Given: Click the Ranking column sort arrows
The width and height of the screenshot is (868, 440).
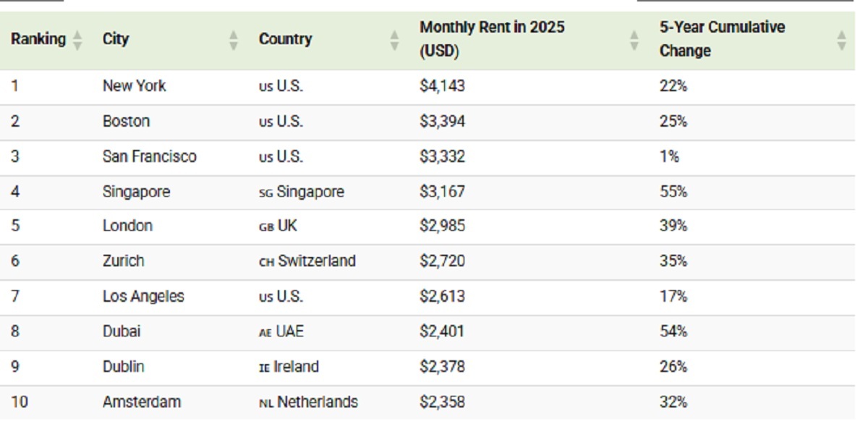Looking at the screenshot, I should pos(78,40).
